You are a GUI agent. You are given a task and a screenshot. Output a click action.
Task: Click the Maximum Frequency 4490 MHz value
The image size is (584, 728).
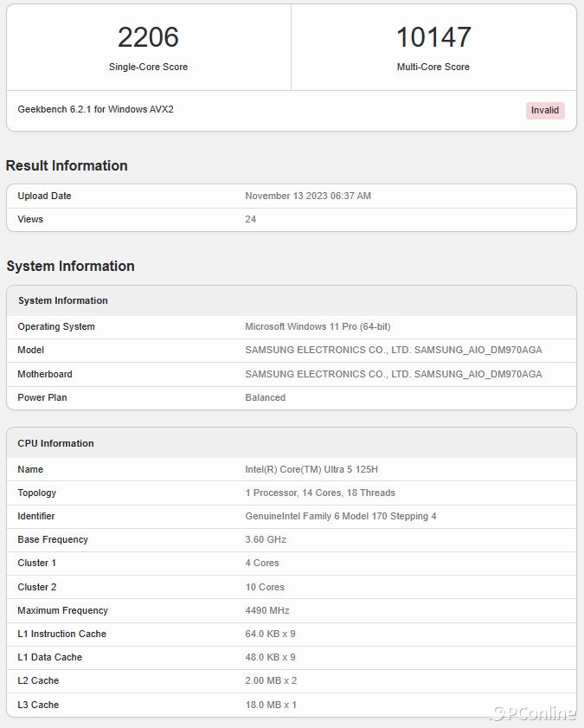click(267, 610)
